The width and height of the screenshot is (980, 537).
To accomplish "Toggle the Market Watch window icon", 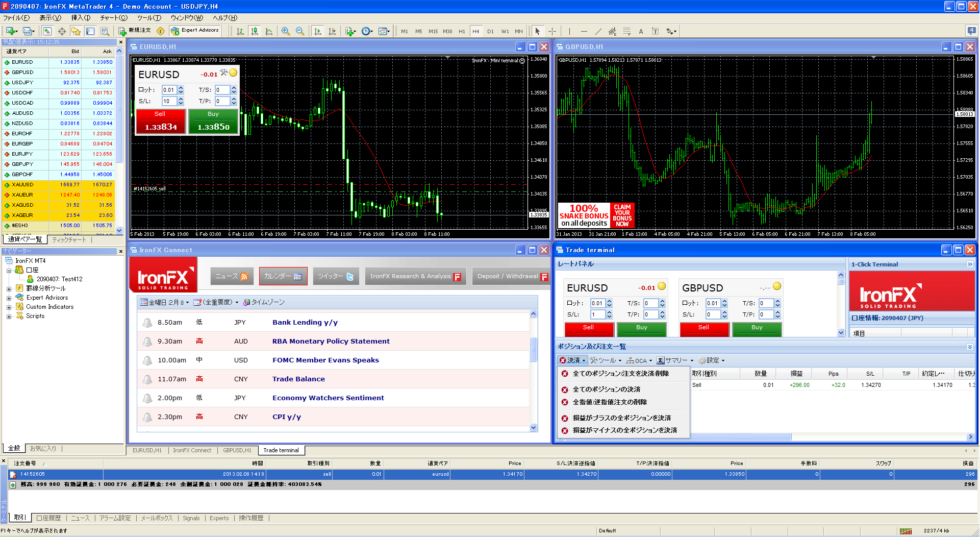I will pos(47,31).
